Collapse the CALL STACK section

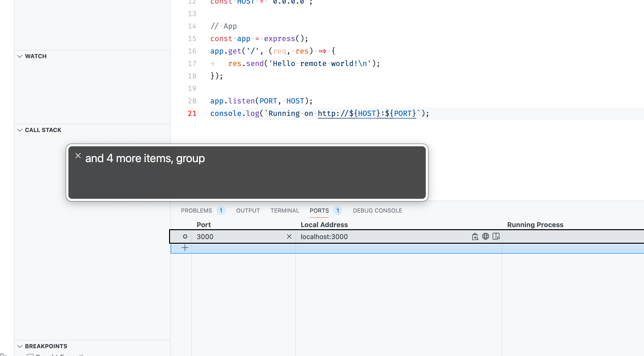coord(20,130)
